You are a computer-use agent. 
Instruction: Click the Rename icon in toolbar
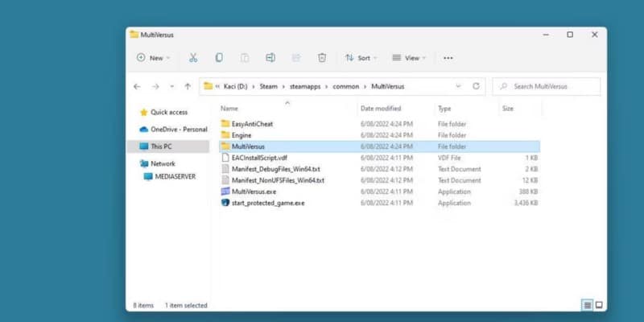click(270, 58)
